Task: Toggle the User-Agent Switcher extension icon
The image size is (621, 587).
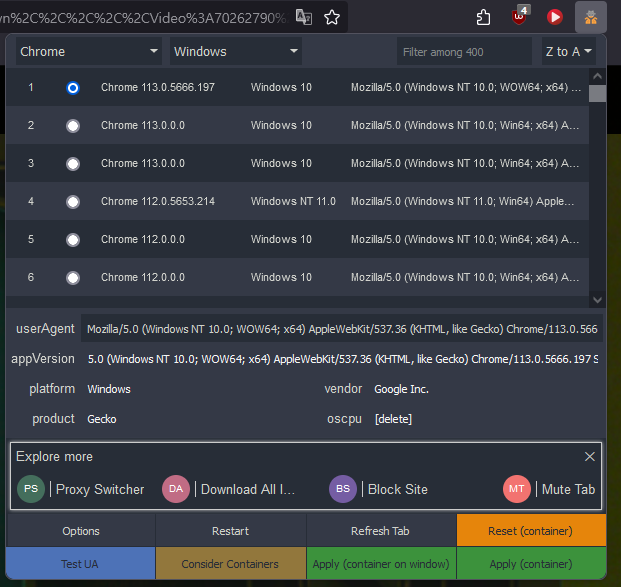Action: coord(591,17)
